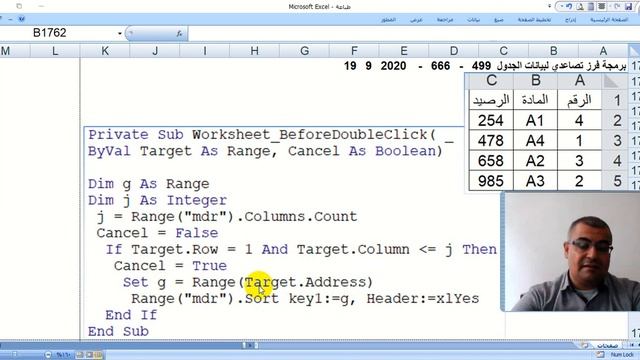Click the الرصيد header in the table picture
The width and height of the screenshot is (640, 360).
[x=491, y=100]
